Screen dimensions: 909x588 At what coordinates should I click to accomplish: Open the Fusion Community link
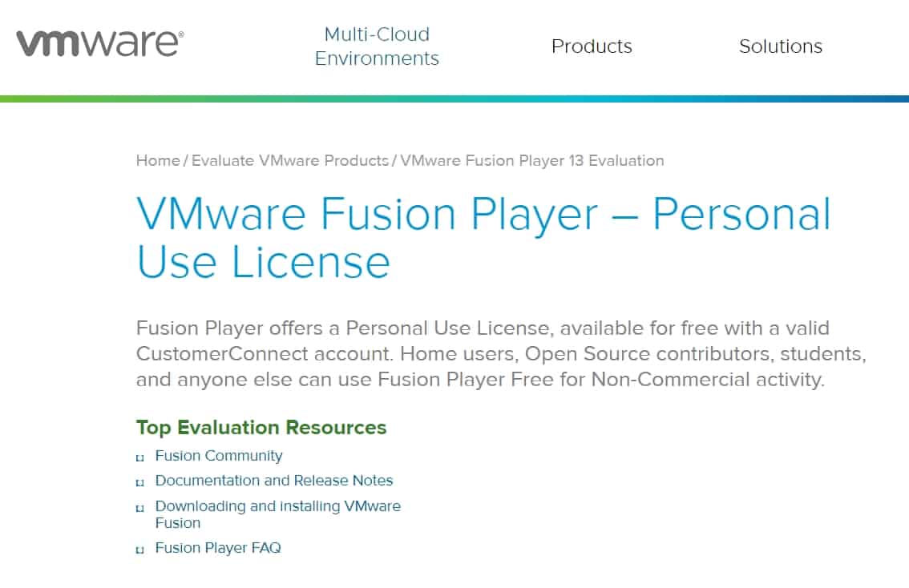pyautogui.click(x=219, y=456)
